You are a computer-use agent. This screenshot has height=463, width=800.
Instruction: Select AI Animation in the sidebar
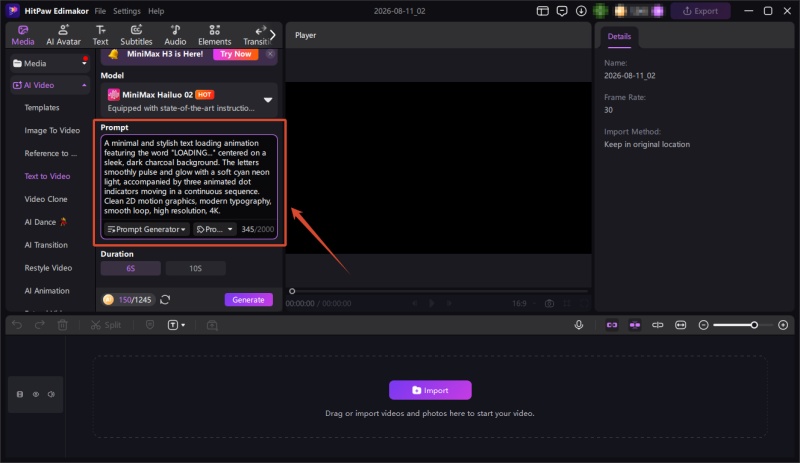coord(46,291)
